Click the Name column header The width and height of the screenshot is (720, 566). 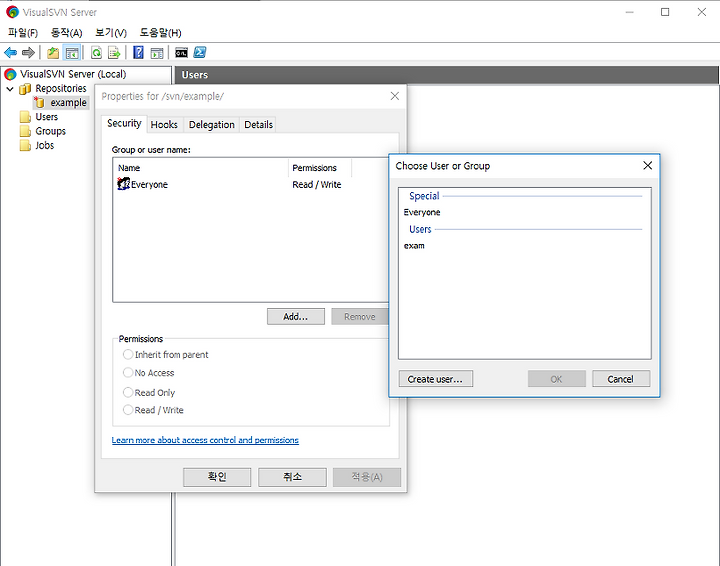point(202,168)
